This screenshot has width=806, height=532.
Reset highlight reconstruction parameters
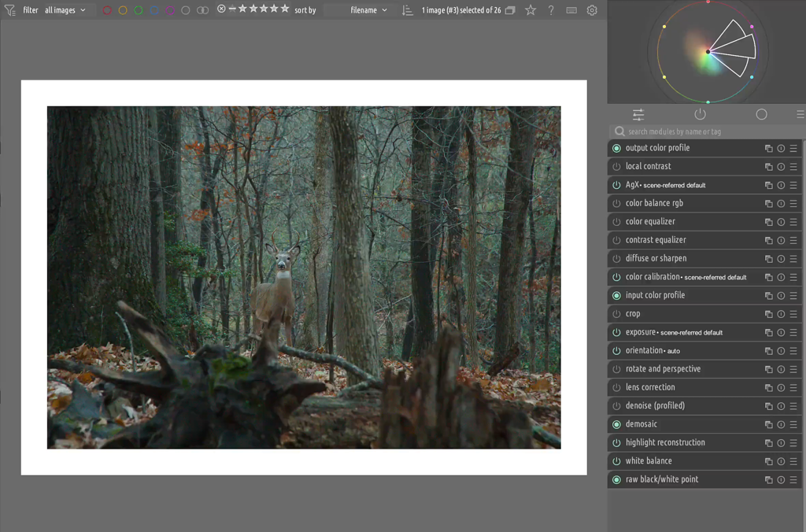781,443
